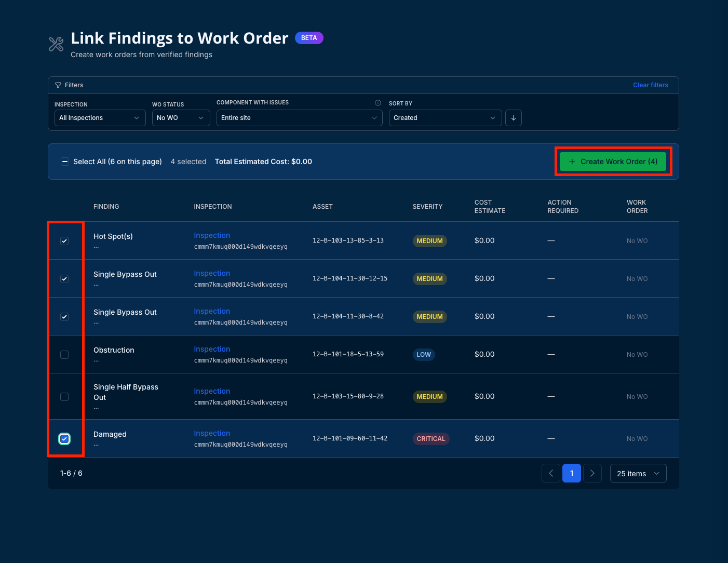The image size is (728, 563).
Task: Check the Obstruction finding checkbox
Action: [64, 355]
